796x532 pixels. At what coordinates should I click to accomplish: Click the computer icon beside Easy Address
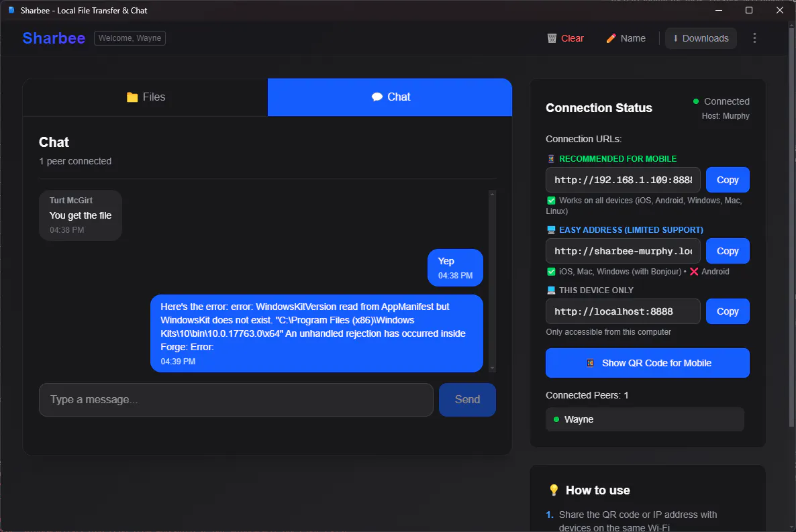(x=551, y=230)
